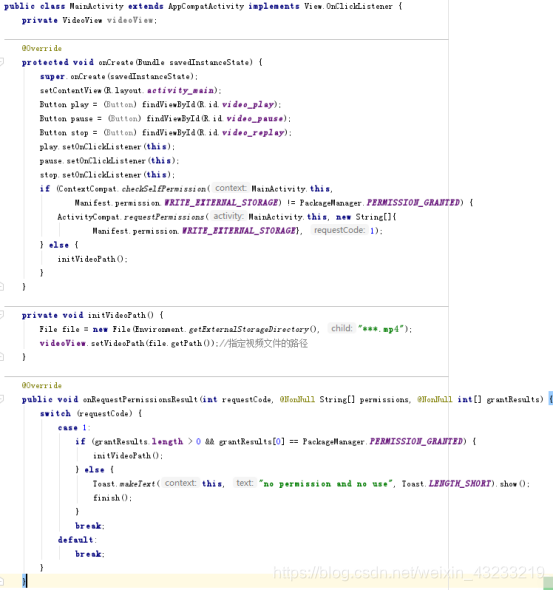Click the pause.setOnClickListener line
Image resolution: width=554 pixels, height=591 pixels.
[109, 161]
